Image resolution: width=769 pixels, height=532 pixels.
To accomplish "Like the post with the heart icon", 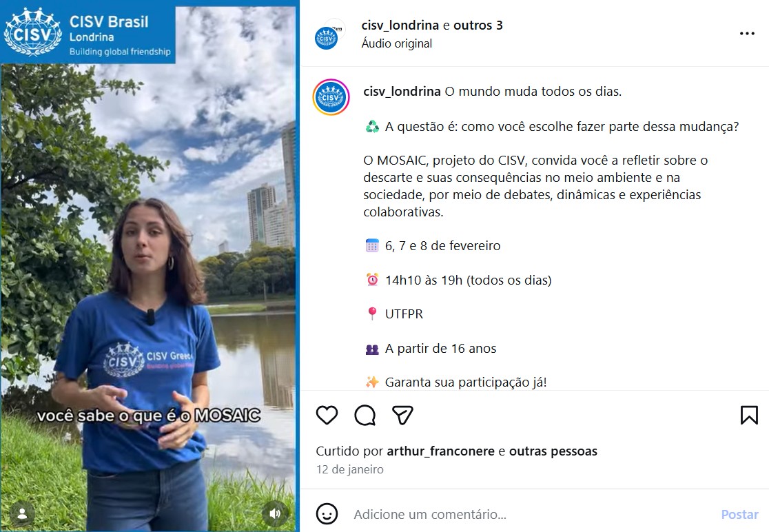I will [327, 416].
